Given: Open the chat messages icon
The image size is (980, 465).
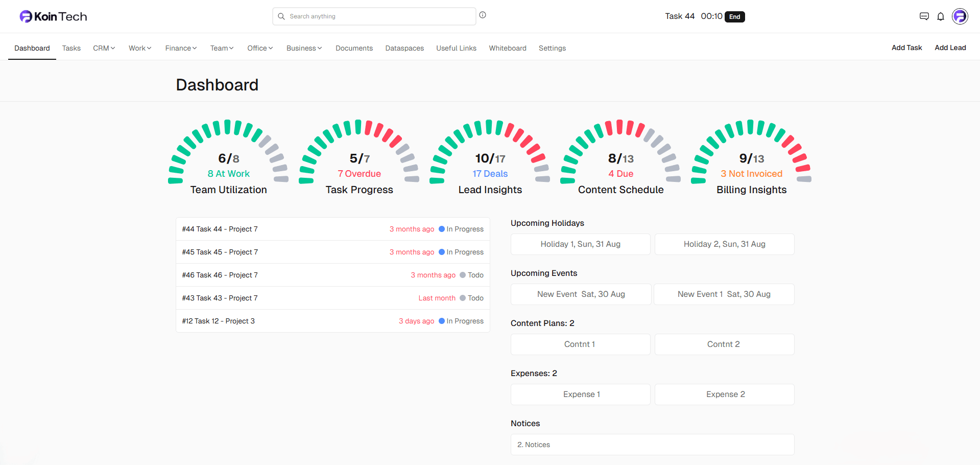Looking at the screenshot, I should (924, 16).
